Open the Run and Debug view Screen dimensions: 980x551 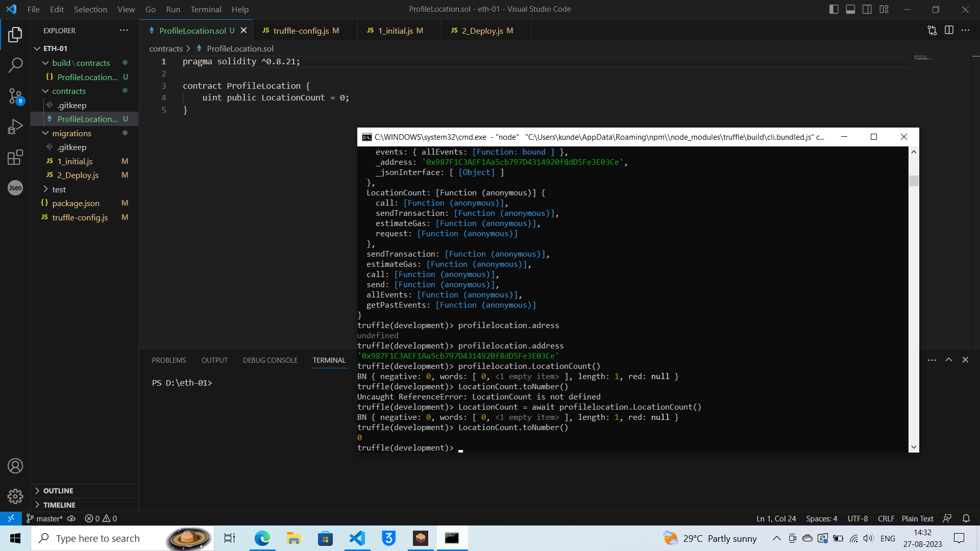click(15, 126)
